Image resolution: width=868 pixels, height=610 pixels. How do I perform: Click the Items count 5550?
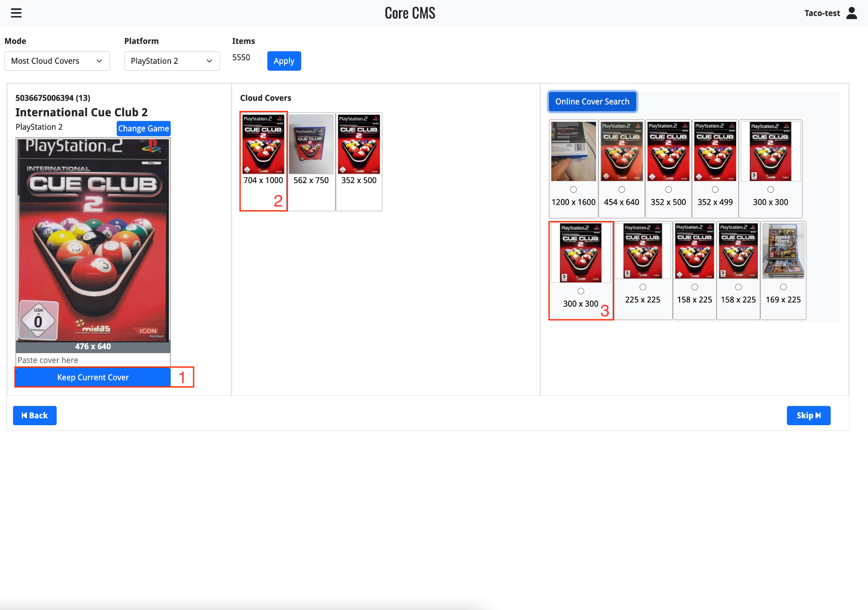[241, 57]
